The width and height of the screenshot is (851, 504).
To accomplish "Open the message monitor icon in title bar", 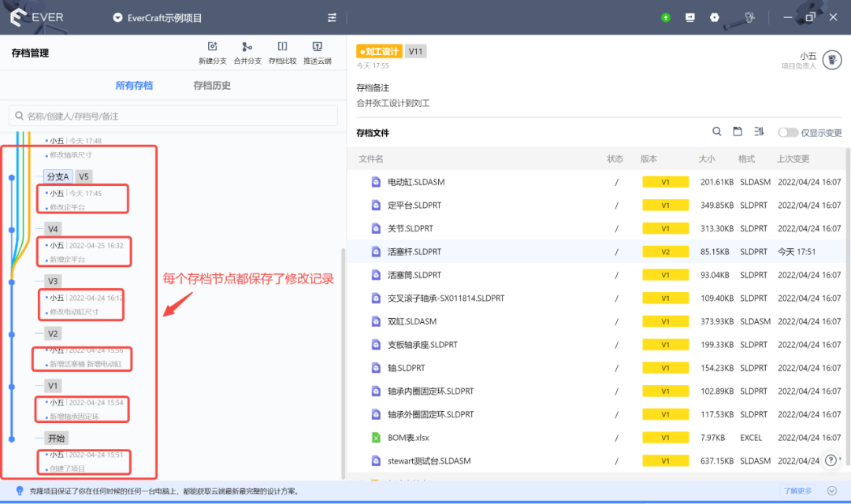I will 689,18.
